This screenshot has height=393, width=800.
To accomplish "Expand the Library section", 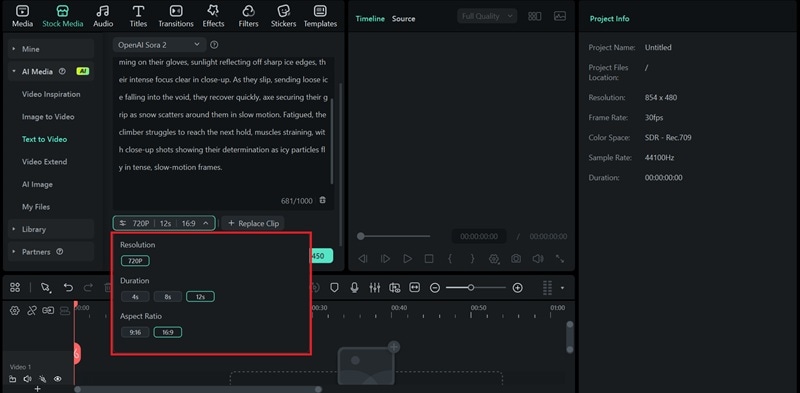I will click(x=51, y=229).
